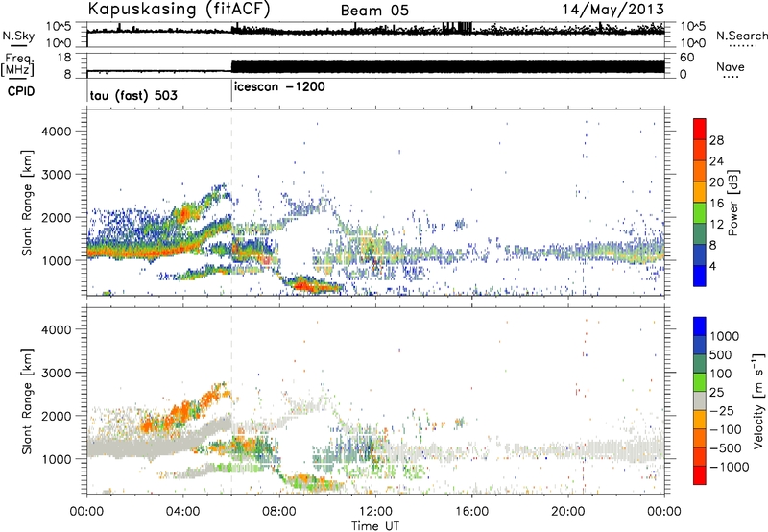768x532 pixels.
Task: Click the '16' tick on power colorbar
Action: (716, 204)
